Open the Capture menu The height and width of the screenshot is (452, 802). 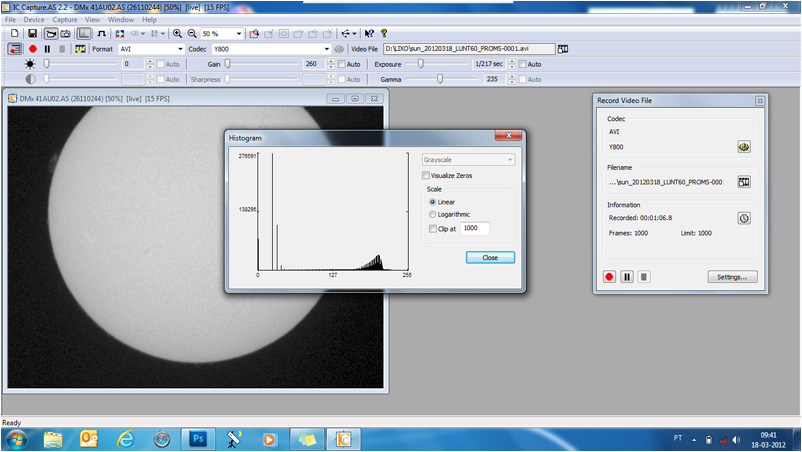[x=64, y=19]
